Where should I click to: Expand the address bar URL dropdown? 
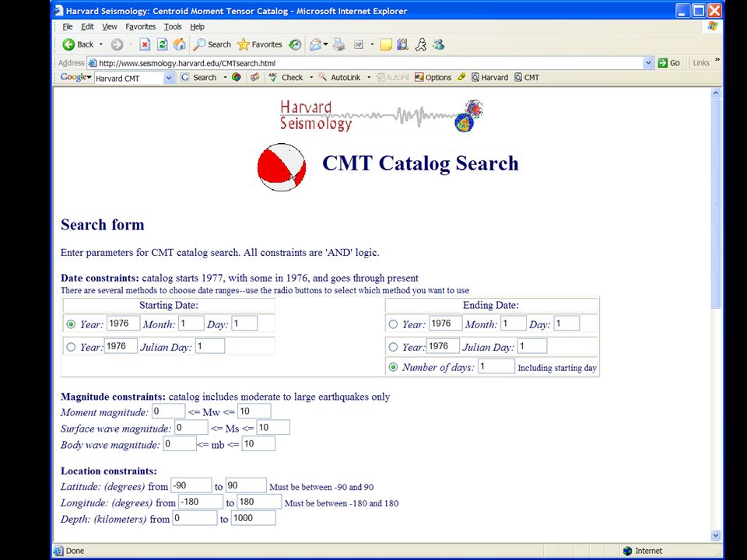(648, 63)
